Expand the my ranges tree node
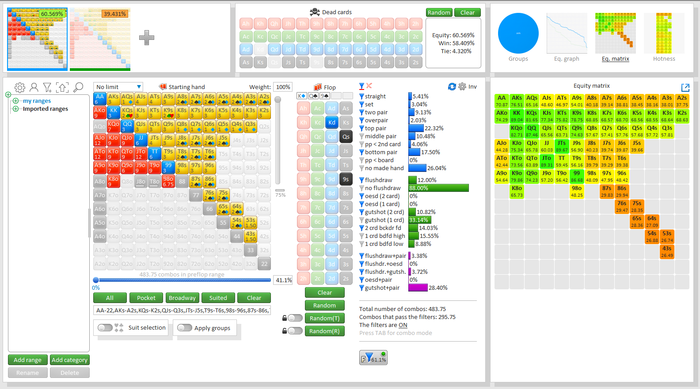This screenshot has width=700, height=389. click(16, 101)
